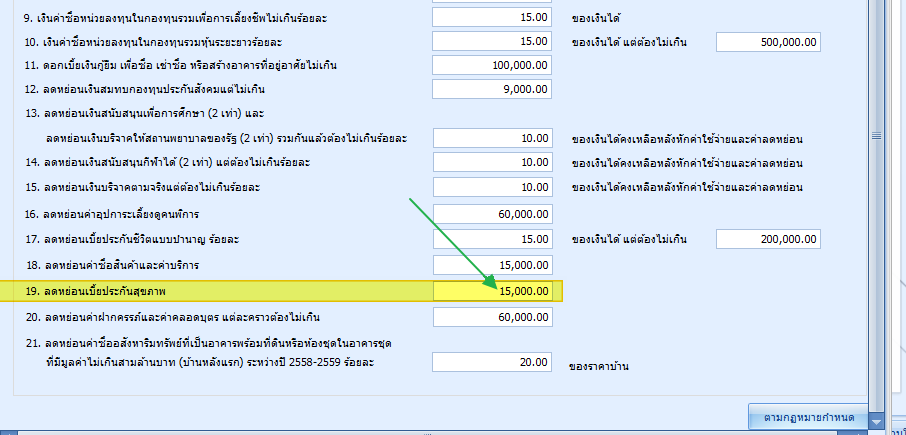Click the label ลดหย่อนเงินสมทบกองทุนประกันสังคมแต่ไม่เกิน
This screenshot has height=435, width=906.
tap(154, 90)
